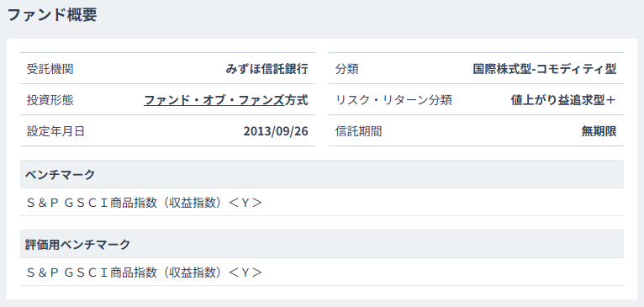Select the 無期限 trust period value
The image size is (644, 307).
point(599,131)
